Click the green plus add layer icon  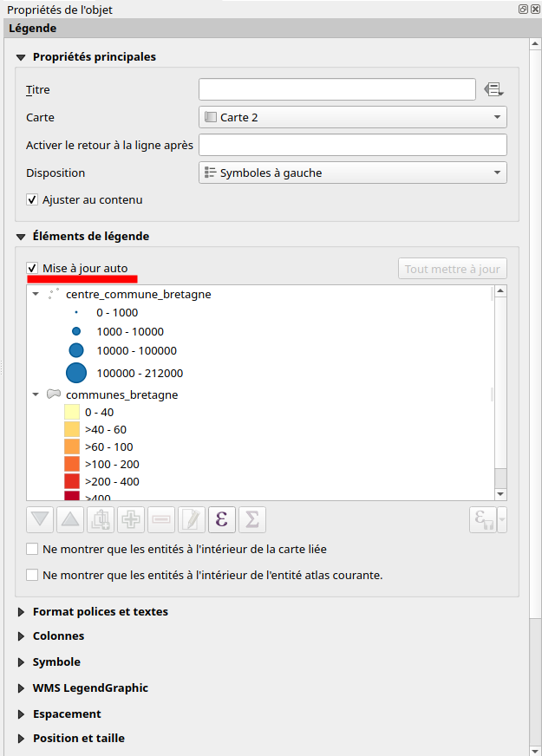pyautogui.click(x=132, y=519)
